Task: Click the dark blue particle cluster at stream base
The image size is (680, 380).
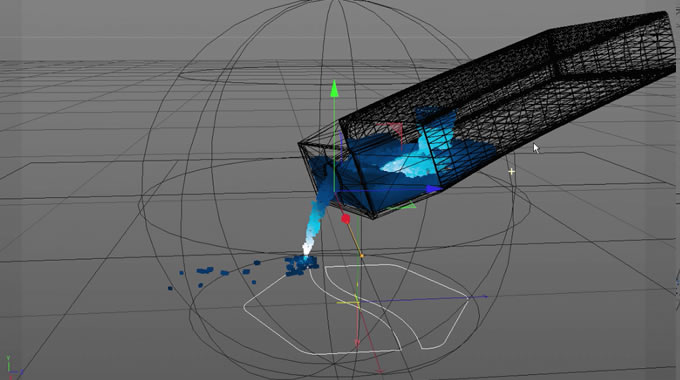Action: [x=301, y=265]
